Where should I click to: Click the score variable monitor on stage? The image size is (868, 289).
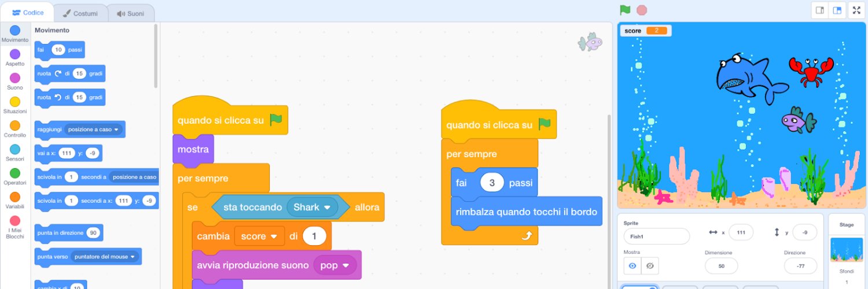pos(645,31)
